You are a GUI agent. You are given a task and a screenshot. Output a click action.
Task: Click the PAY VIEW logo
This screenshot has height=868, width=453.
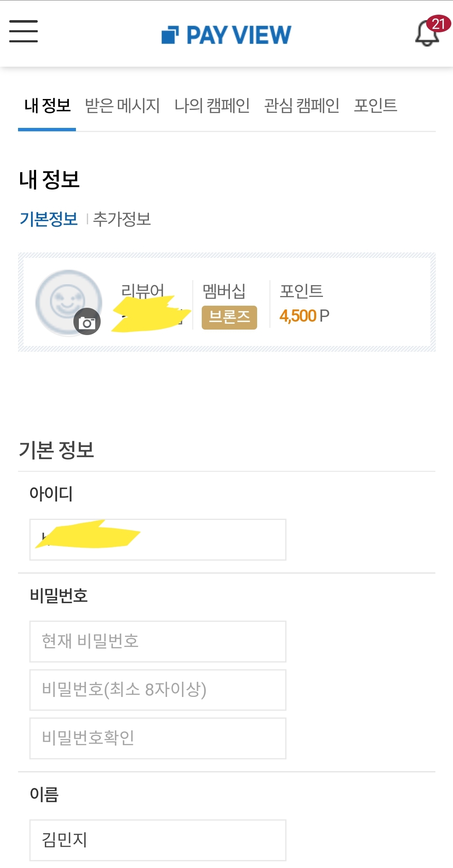tap(226, 34)
